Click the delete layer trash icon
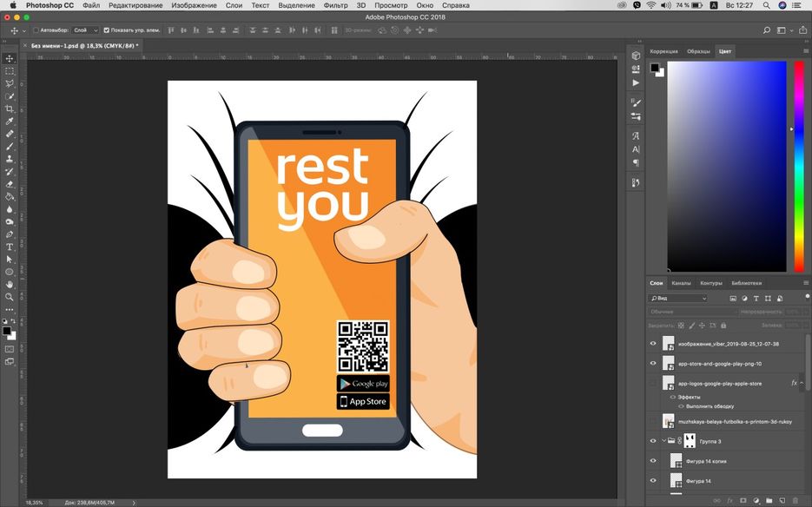Screen dimensions: 812x507 tap(796, 501)
